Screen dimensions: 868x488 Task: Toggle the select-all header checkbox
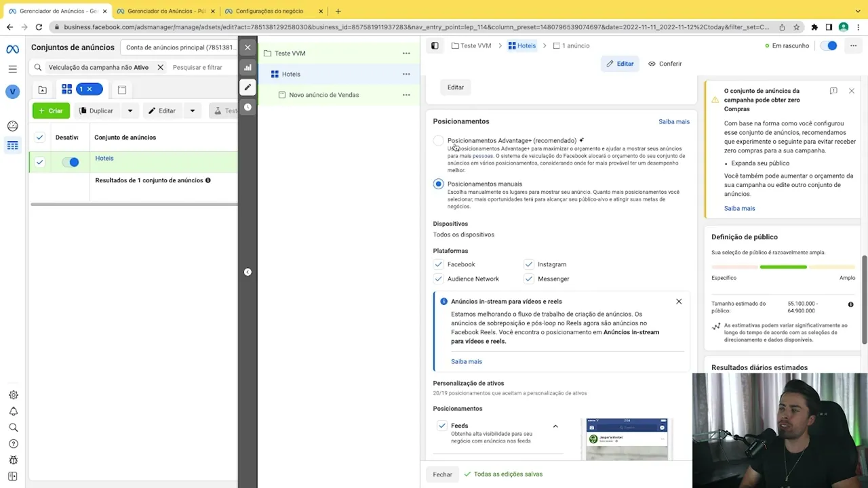(39, 138)
